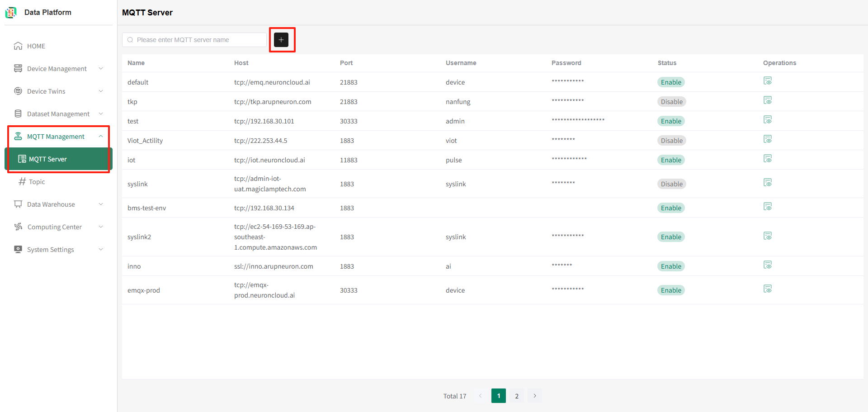Click the next page arrow in pagination
The image size is (868, 412).
534,396
